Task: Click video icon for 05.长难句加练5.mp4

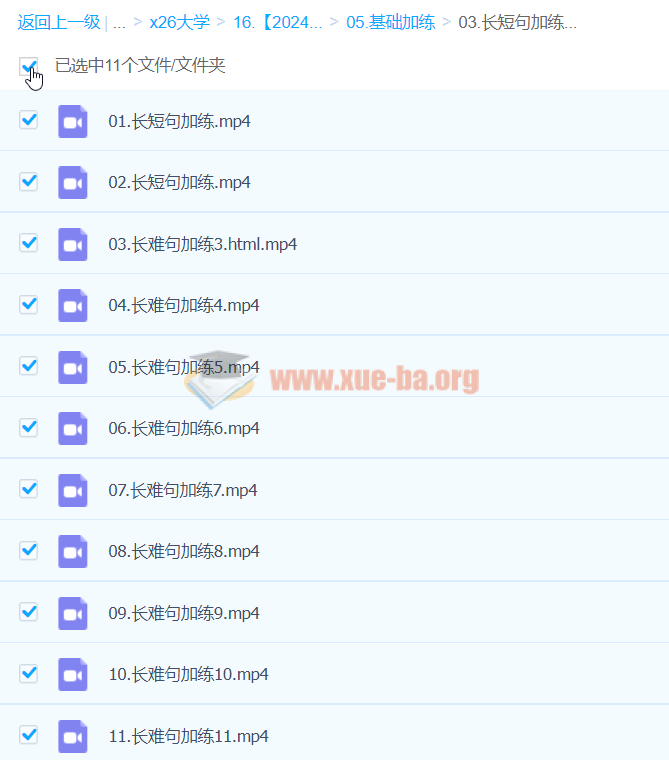Action: (x=73, y=367)
